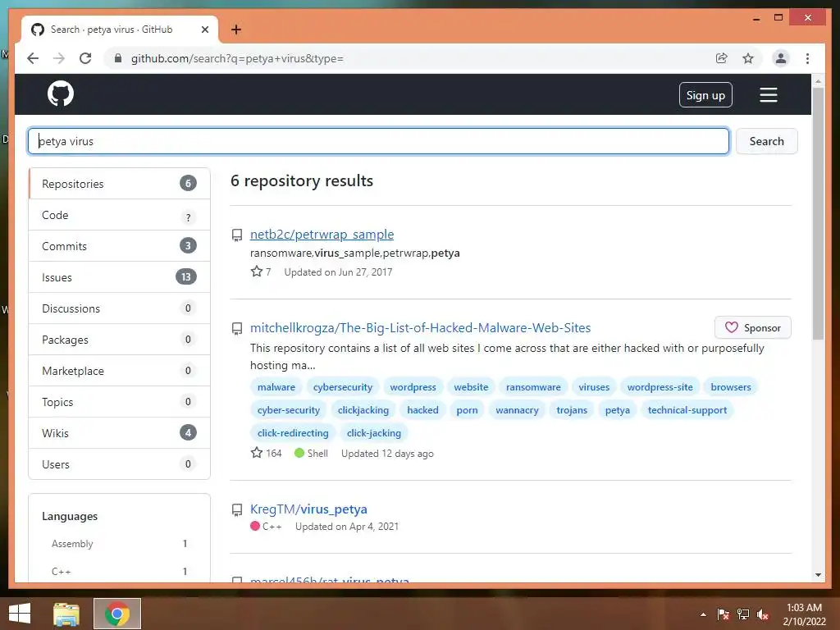840x630 pixels.
Task: Click the technical-support topic tag
Action: coord(687,410)
